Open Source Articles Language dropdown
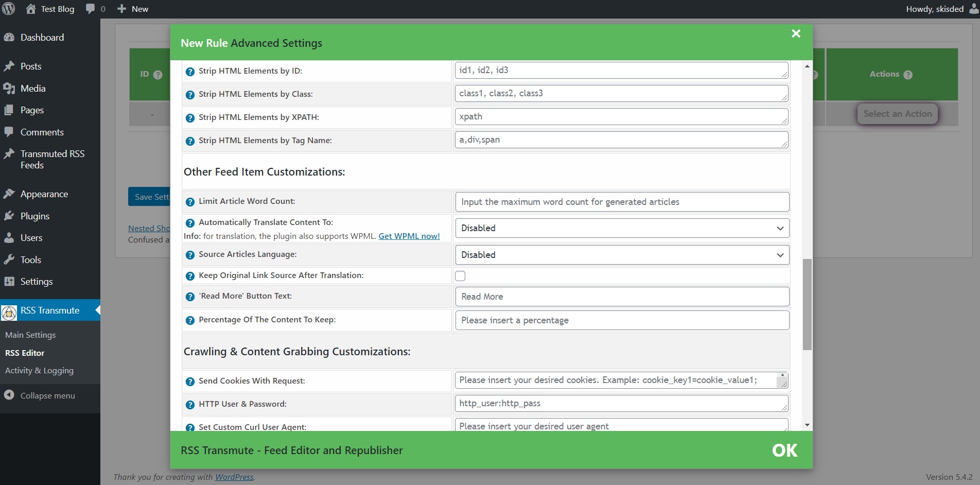This screenshot has width=980, height=485. tap(622, 255)
